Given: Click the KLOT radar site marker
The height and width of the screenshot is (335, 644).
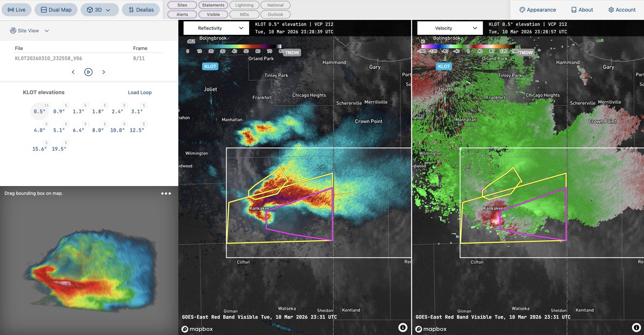Looking at the screenshot, I should pyautogui.click(x=210, y=66).
